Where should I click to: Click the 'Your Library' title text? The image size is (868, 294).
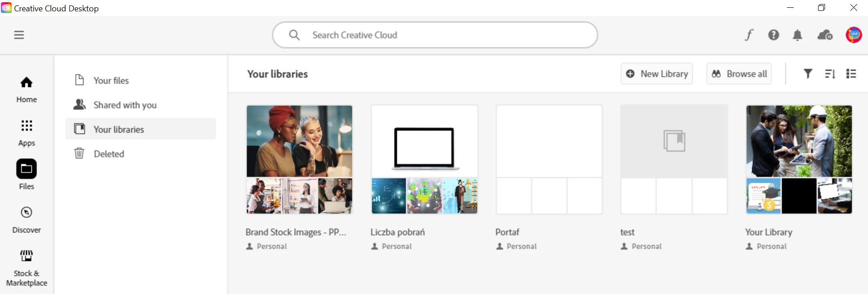coord(769,232)
